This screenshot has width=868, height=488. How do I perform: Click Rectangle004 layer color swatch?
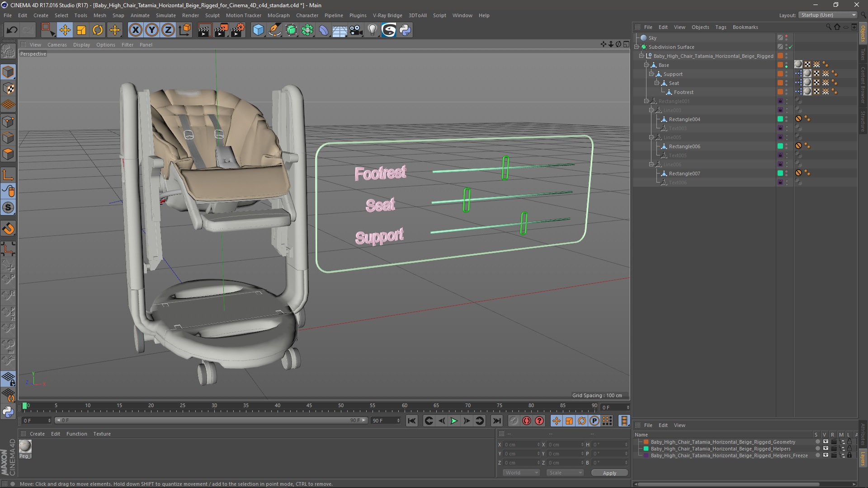coord(780,119)
